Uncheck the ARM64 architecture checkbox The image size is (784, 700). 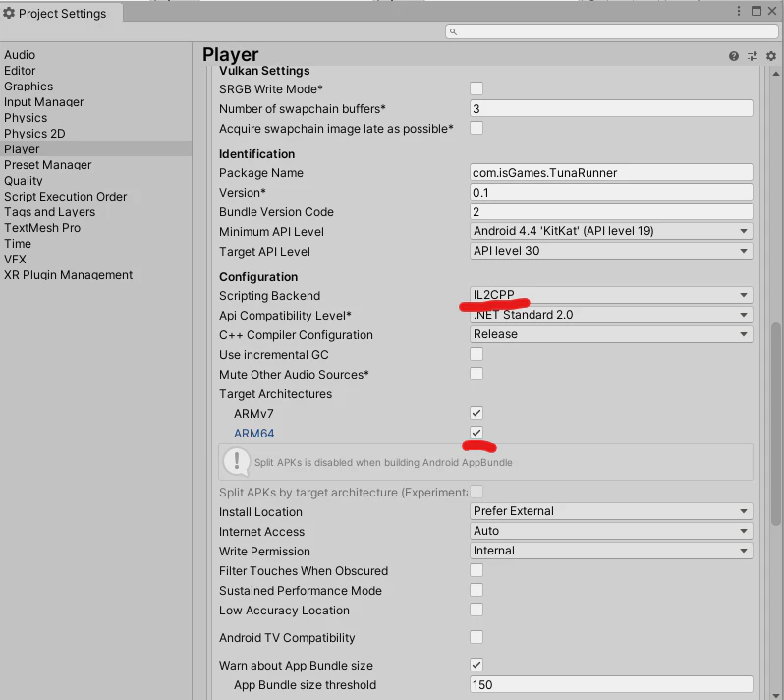coord(476,433)
